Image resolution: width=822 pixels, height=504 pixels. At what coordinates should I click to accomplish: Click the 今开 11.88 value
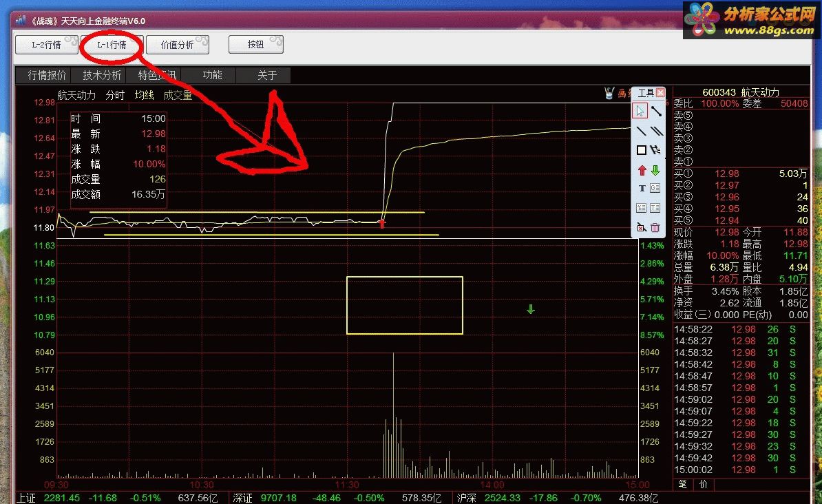pyautogui.click(x=796, y=232)
